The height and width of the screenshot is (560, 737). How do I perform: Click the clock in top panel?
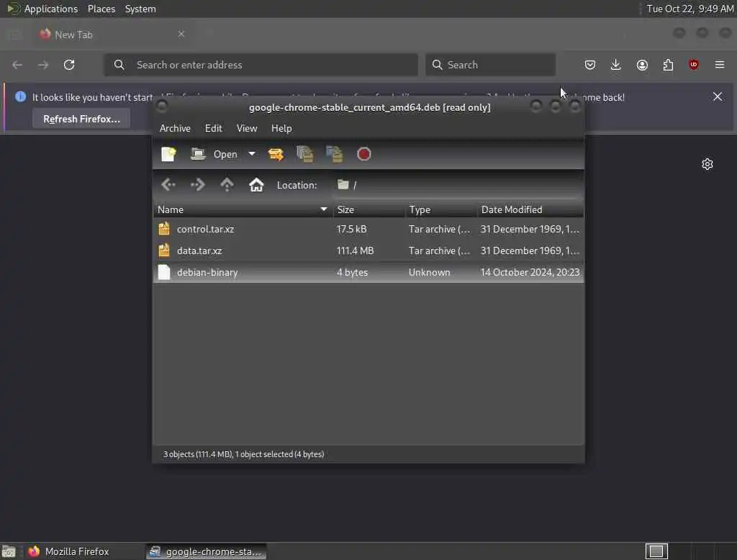pos(690,9)
